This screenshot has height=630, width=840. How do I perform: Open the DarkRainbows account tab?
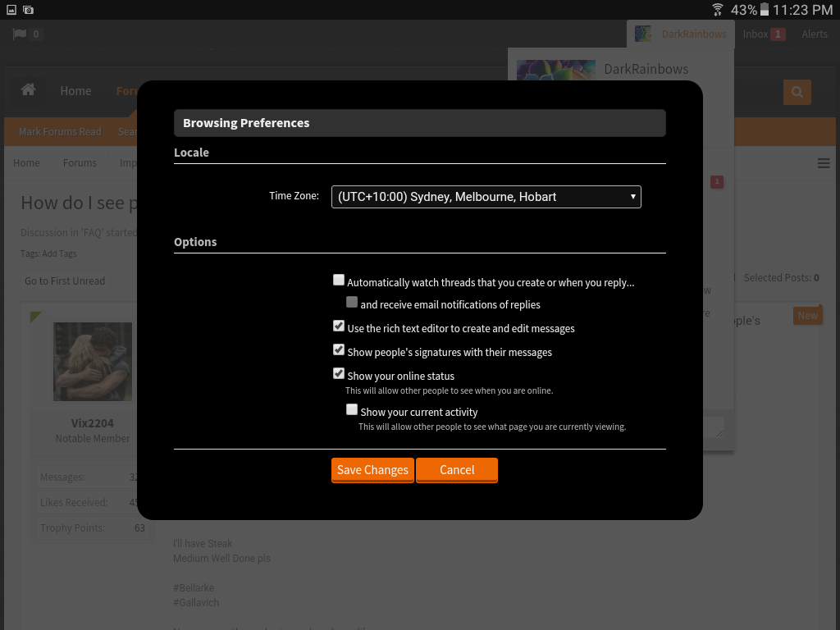(x=680, y=34)
